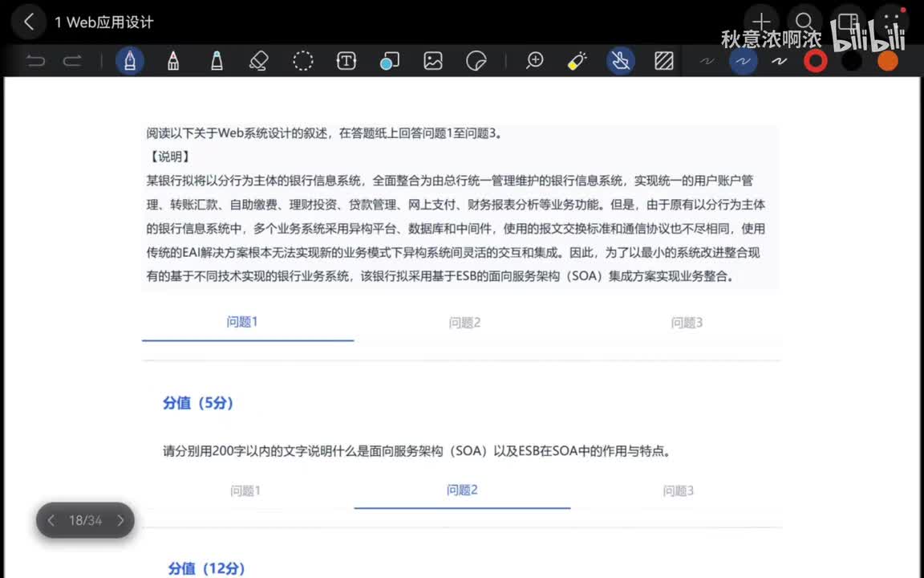Screen dimensions: 924x578
Task: Go back using the top-left arrow
Action: 28,22
